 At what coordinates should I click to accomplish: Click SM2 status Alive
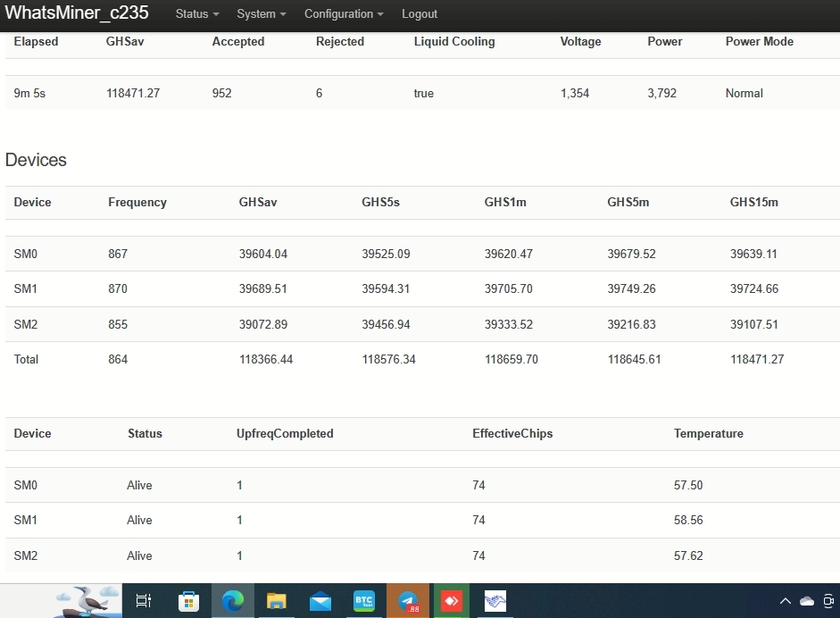pos(139,556)
